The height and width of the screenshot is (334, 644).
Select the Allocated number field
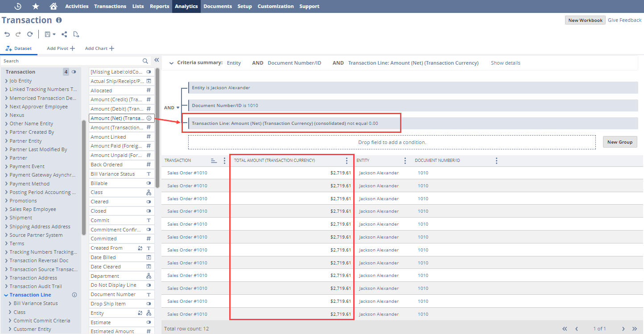pos(122,91)
